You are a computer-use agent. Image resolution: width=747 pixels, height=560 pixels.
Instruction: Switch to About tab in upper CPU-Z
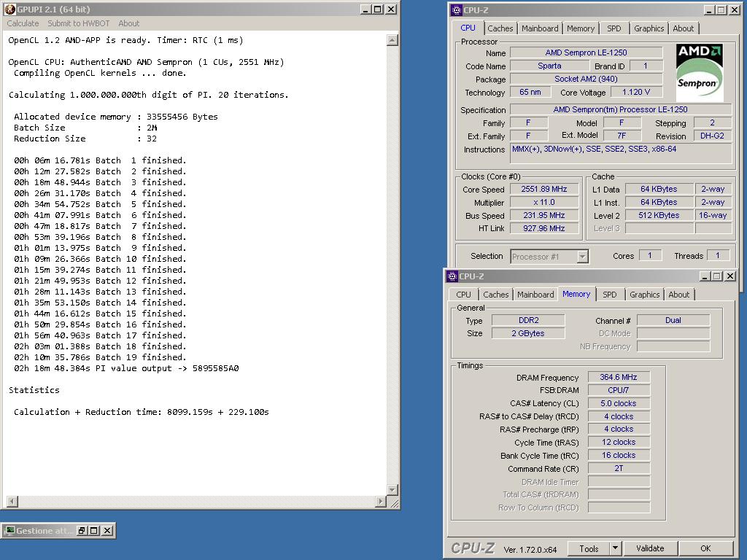tap(683, 28)
